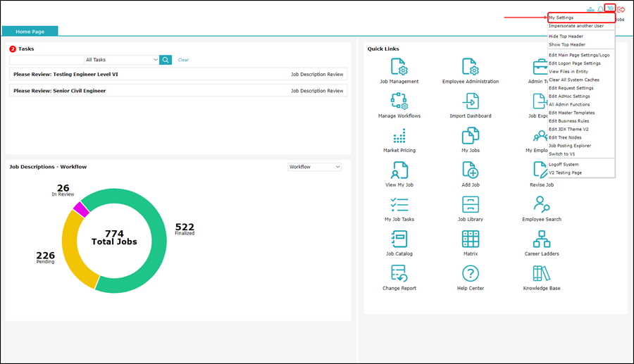Image resolution: width=634 pixels, height=364 pixels.
Task: Choose Edit Logon Page Settings
Action: 575,63
